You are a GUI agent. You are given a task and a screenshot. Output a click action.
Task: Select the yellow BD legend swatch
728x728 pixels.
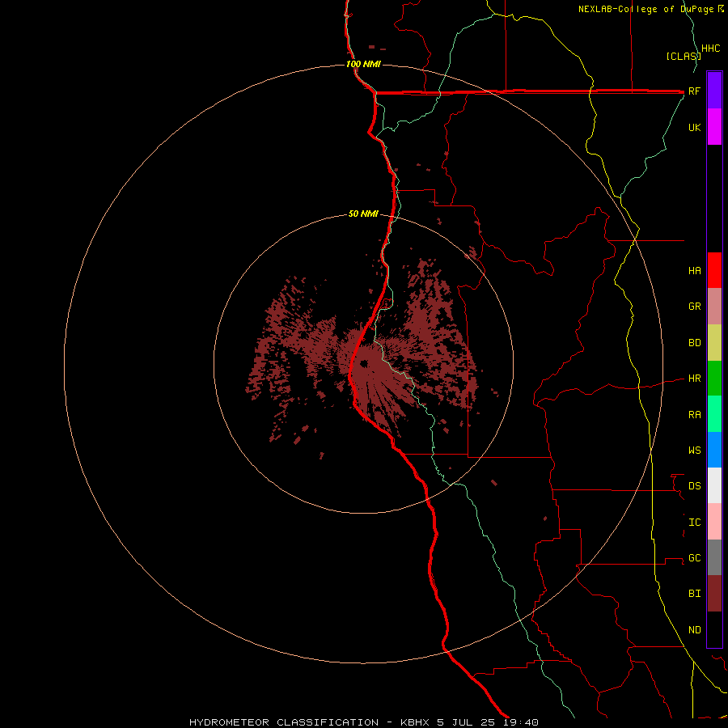click(714, 342)
